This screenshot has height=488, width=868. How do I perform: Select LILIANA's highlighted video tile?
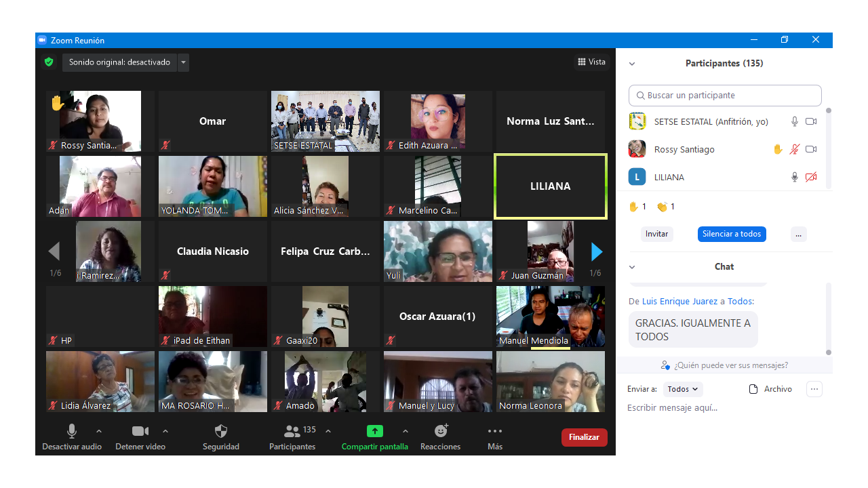point(551,186)
